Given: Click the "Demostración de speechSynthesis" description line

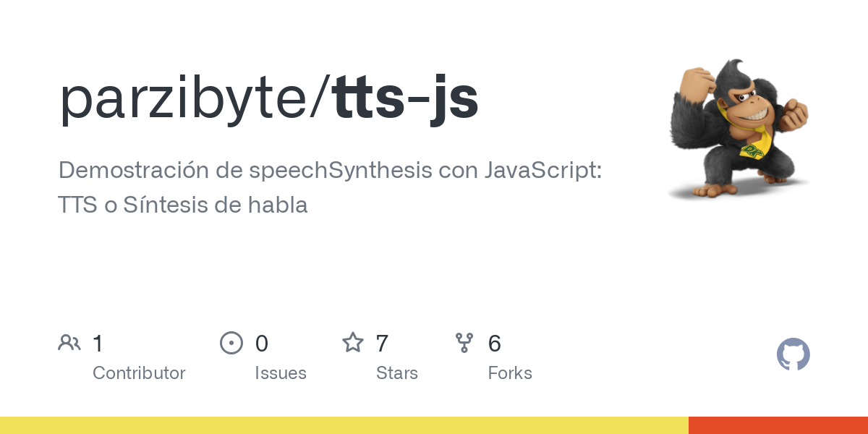Looking at the screenshot, I should [x=331, y=171].
